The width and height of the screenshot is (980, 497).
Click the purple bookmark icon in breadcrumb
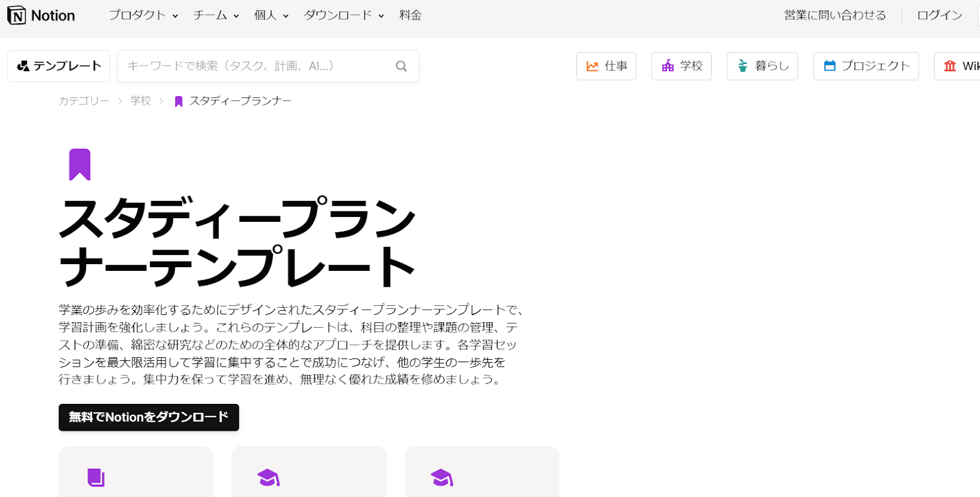click(x=178, y=101)
